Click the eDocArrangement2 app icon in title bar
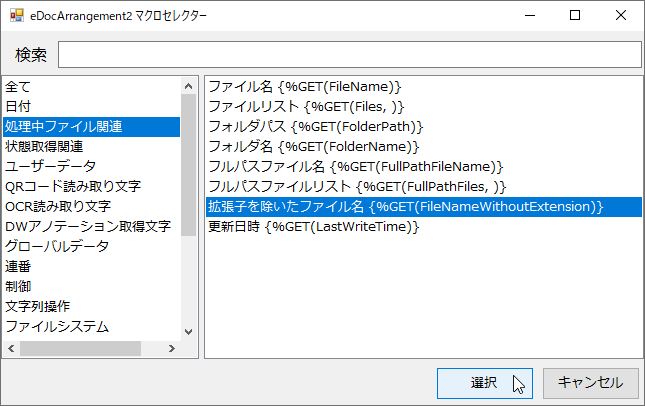Screen dimensions: 645x406 pos(17,15)
